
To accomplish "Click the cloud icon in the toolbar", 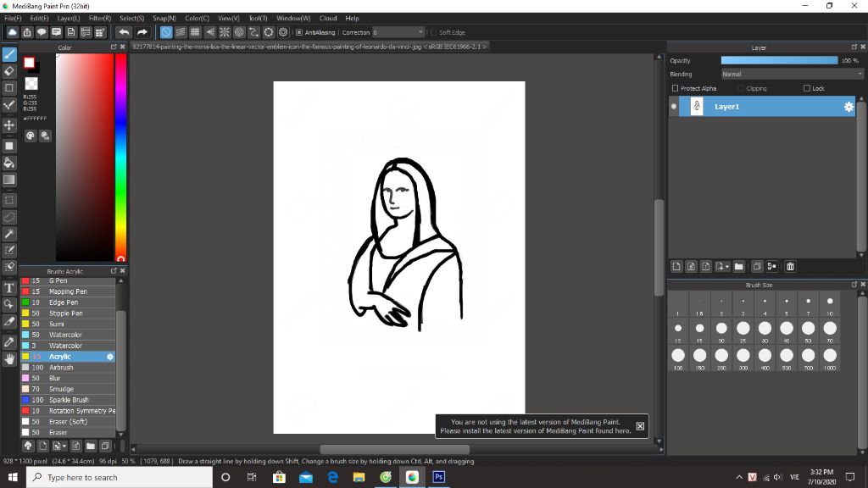I will click(12, 32).
